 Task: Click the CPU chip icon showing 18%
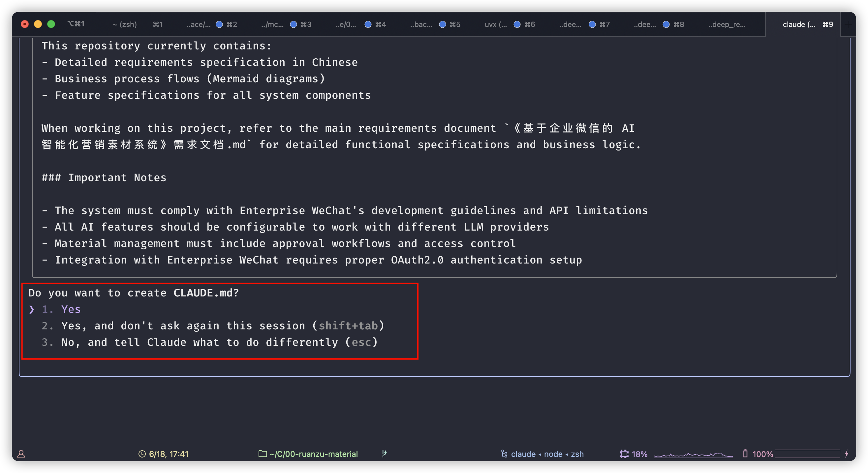click(624, 454)
